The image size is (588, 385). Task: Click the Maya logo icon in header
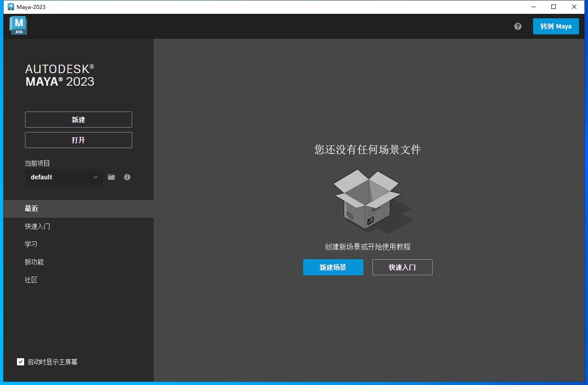pos(18,25)
